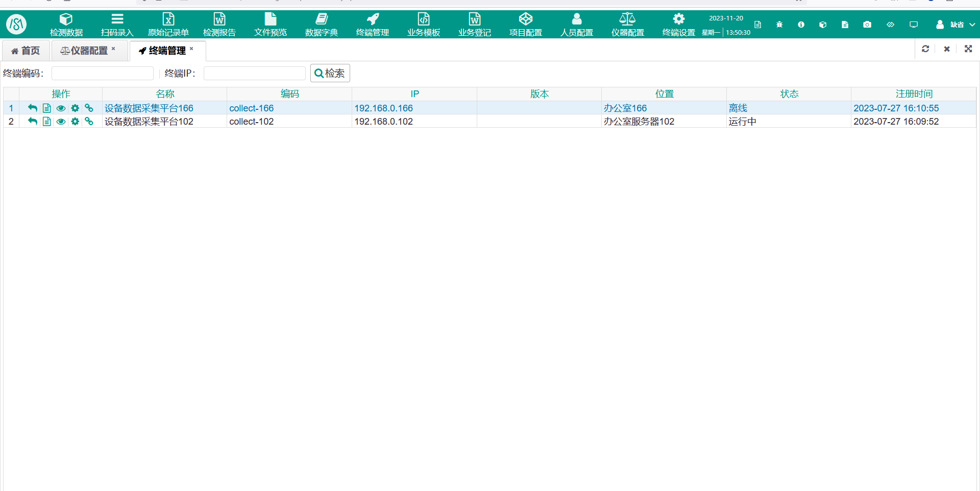980x491 pixels.
Task: Click link icon for collect-166 row
Action: (x=89, y=108)
